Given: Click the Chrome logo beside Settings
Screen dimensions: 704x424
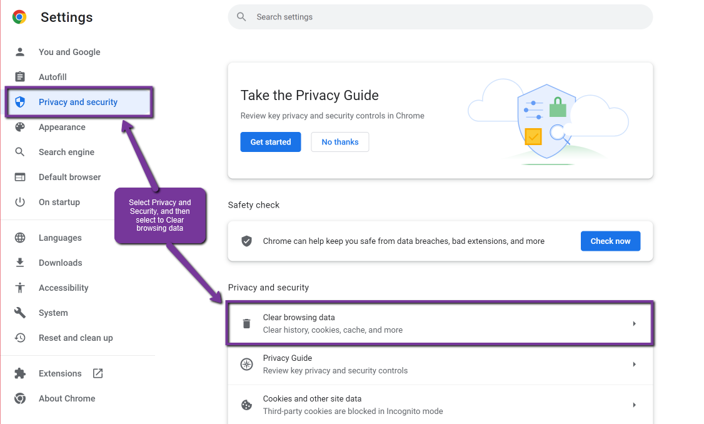Looking at the screenshot, I should tap(19, 17).
